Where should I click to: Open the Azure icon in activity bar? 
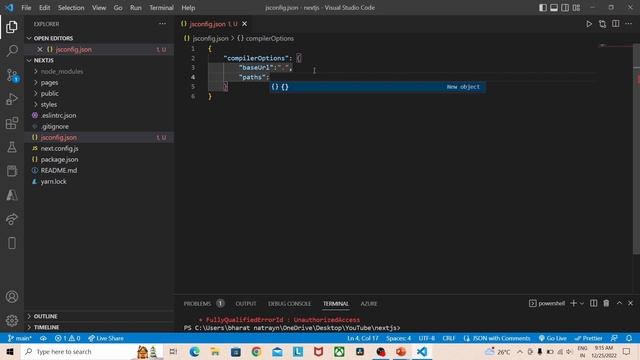(12, 195)
